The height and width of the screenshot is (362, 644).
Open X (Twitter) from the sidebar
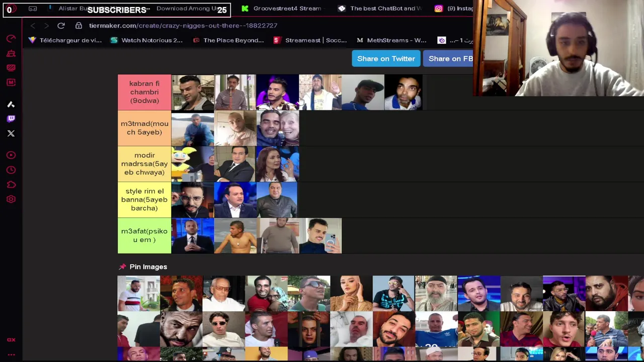coord(11,133)
